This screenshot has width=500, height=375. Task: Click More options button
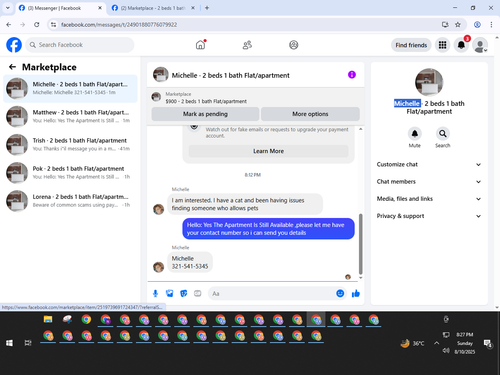pos(310,114)
